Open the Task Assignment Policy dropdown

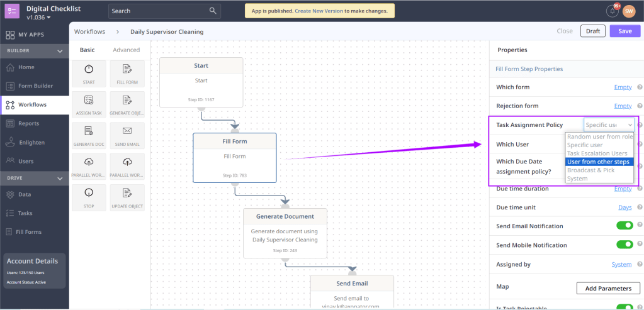(608, 125)
